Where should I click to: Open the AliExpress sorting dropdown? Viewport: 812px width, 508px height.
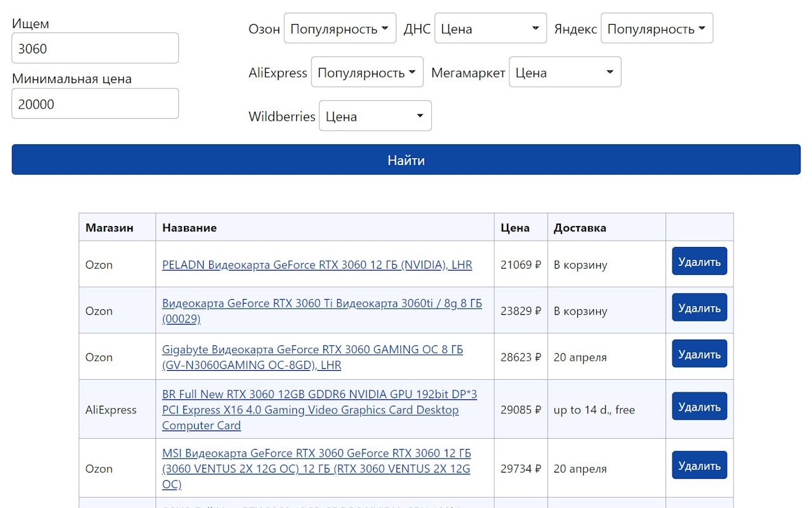click(367, 72)
